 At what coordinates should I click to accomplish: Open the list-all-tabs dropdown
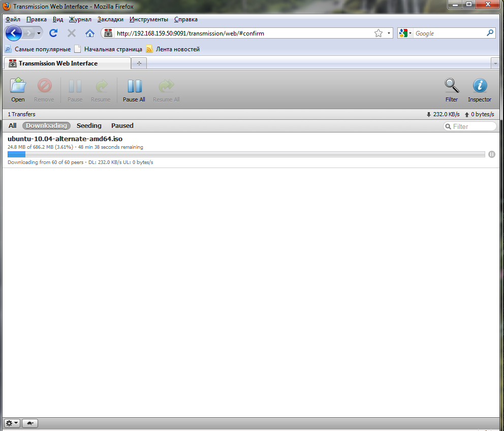tap(495, 63)
